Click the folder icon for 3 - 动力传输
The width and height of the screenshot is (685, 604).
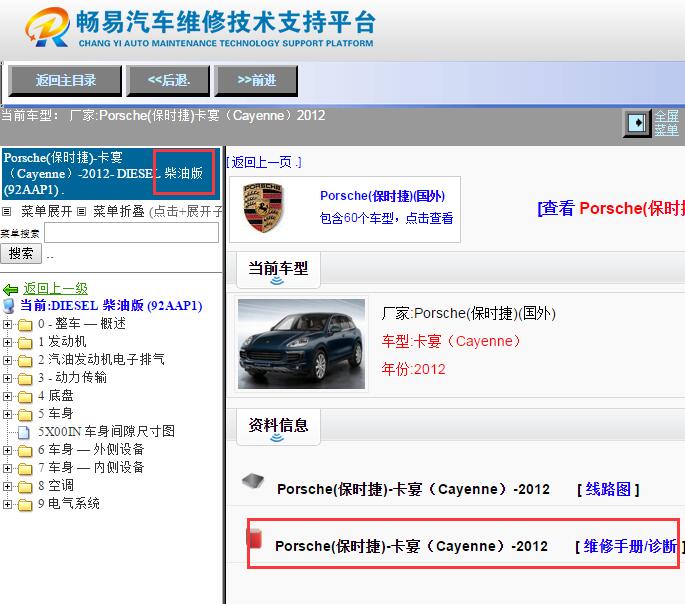coord(25,379)
